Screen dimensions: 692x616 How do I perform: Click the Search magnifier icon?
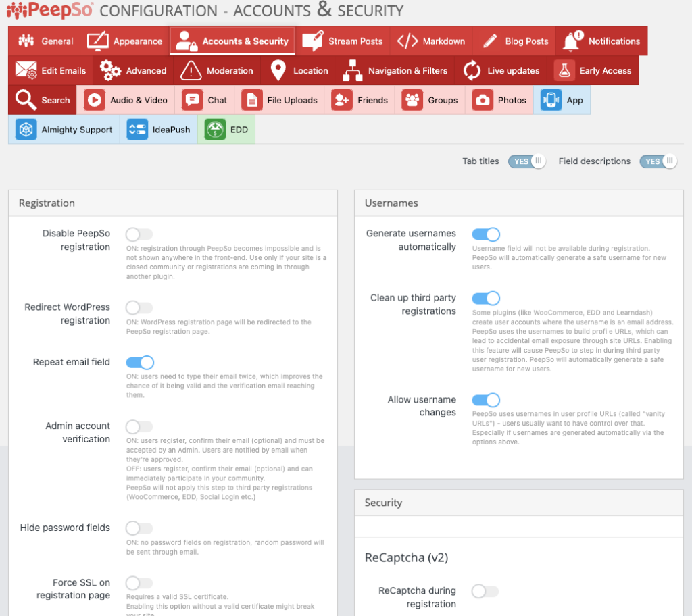(x=26, y=100)
